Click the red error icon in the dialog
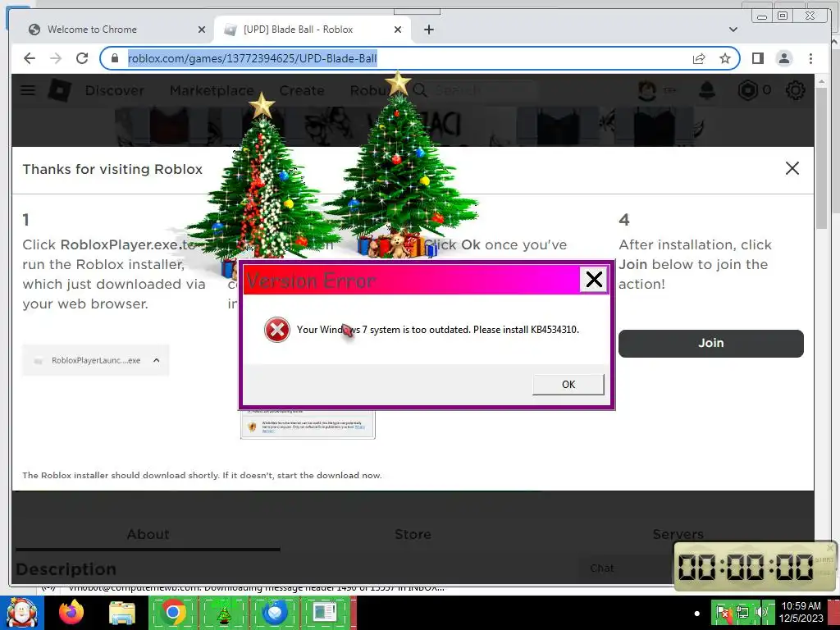Image resolution: width=840 pixels, height=630 pixels. click(277, 330)
